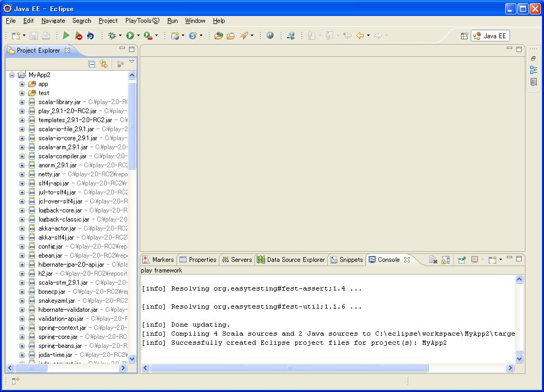Screen dimensions: 544x392
Task: Select hibernate-validator.jar in the project tree
Action: pos(68,310)
